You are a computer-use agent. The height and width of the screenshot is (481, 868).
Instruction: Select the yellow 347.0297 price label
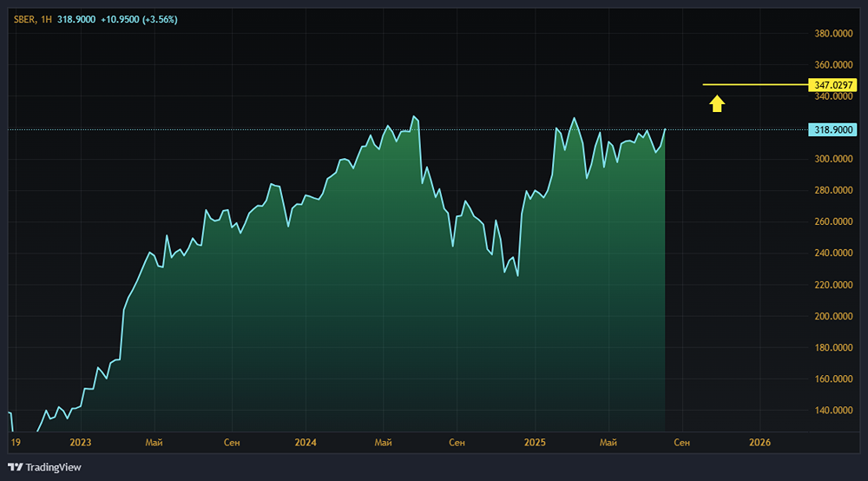(831, 85)
